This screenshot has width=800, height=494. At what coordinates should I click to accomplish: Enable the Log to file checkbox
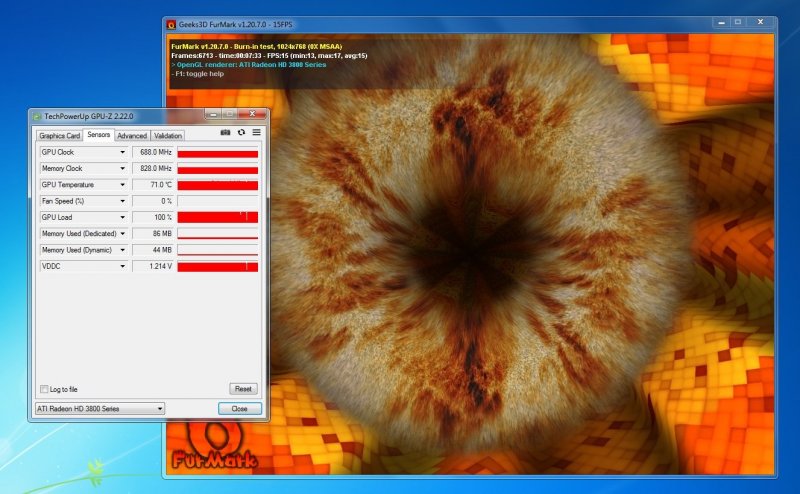click(x=44, y=389)
